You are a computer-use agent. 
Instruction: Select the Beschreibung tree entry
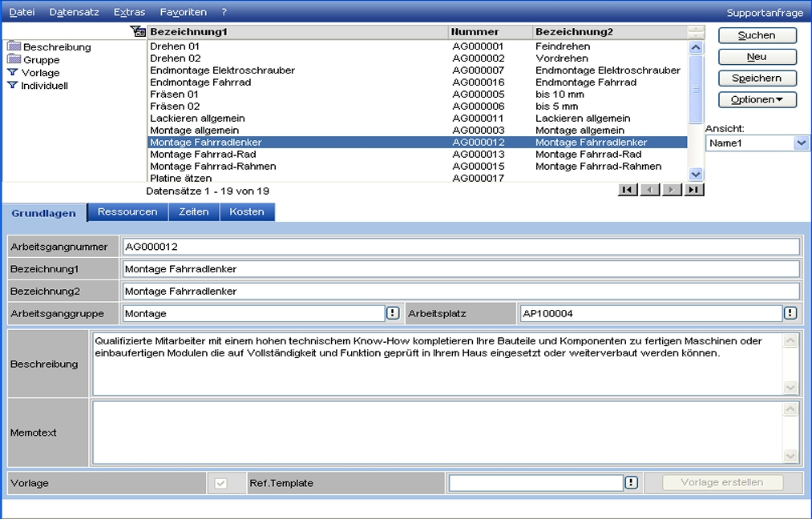[57, 47]
